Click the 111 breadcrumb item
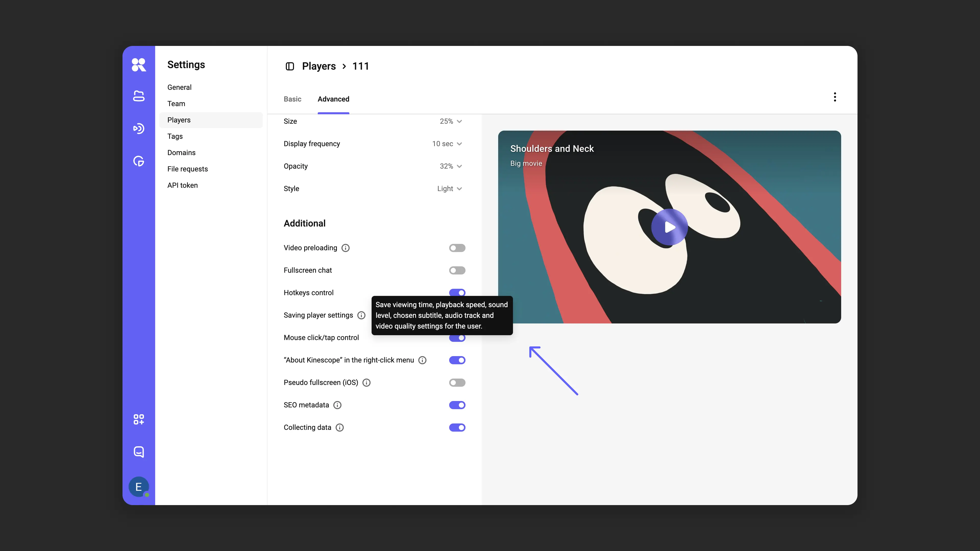980x551 pixels. coord(360,66)
